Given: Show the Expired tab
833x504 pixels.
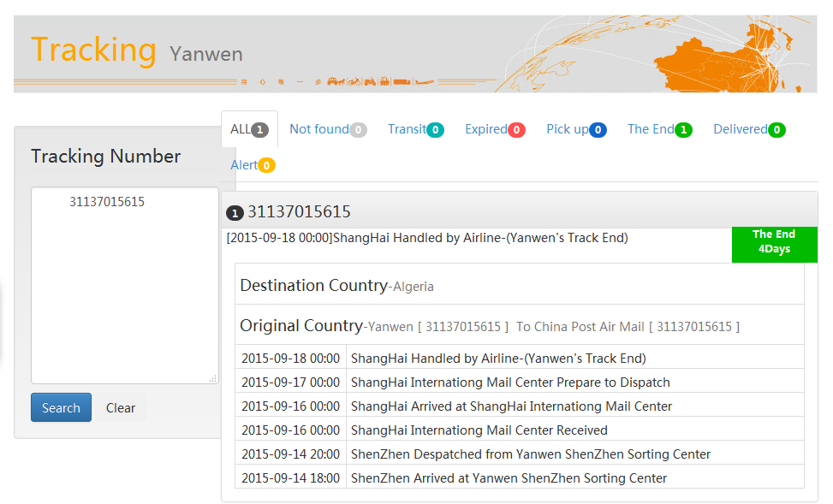Looking at the screenshot, I should click(495, 129).
